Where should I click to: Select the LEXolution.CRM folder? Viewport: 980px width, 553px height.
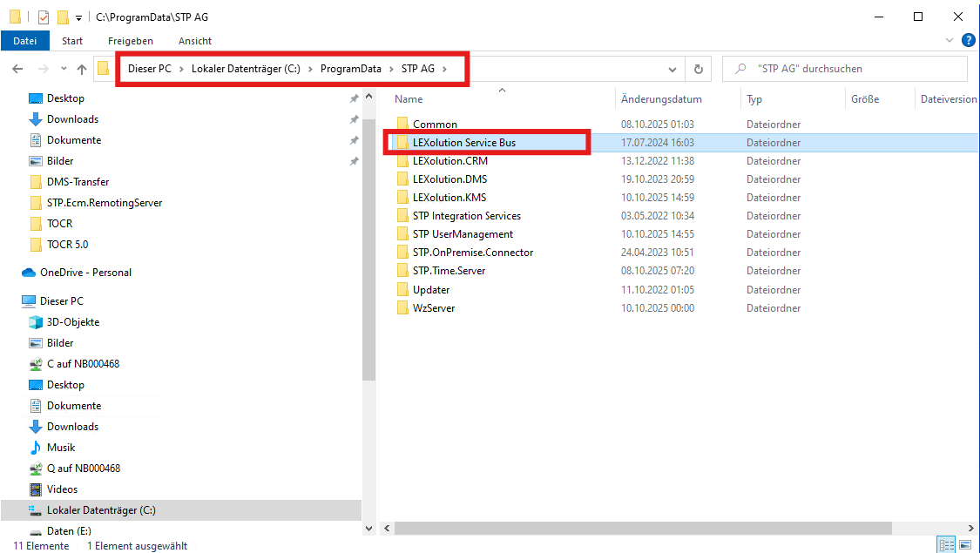point(450,160)
